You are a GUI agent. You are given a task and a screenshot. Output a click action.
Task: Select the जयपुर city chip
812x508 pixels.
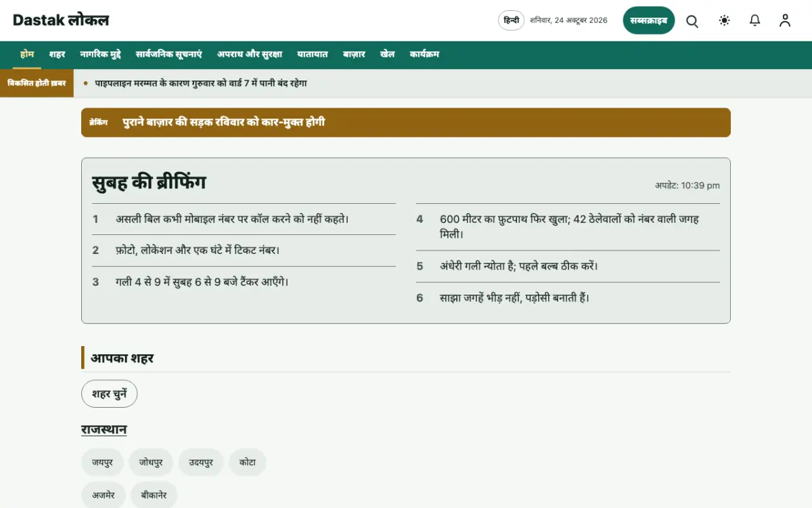click(103, 463)
